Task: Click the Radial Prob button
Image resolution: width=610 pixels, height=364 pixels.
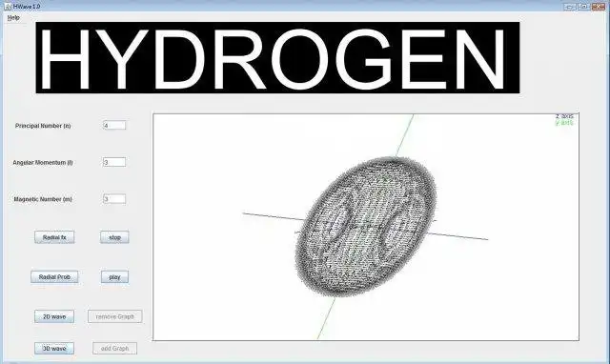Action: tap(54, 277)
